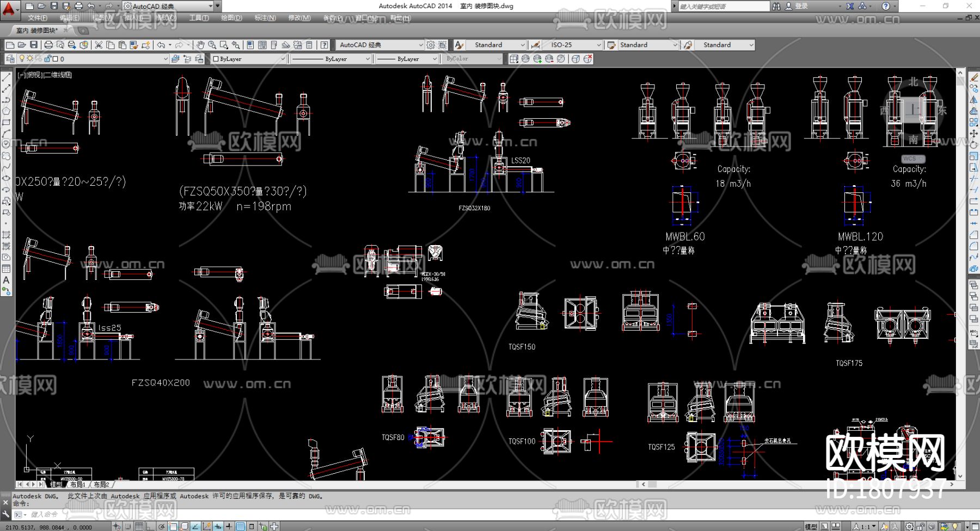Click the Save floppy disk icon in quick access bar

pyautogui.click(x=54, y=6)
